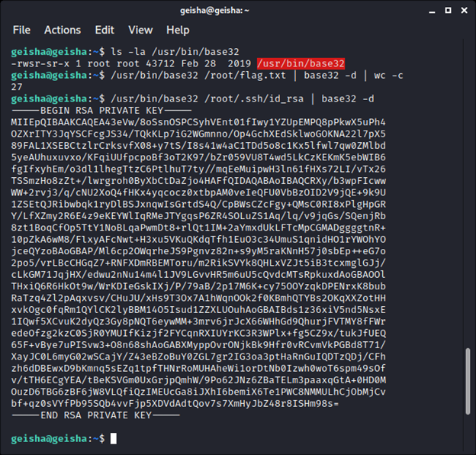Open the Edit menu
The image size is (476, 455).
(105, 30)
